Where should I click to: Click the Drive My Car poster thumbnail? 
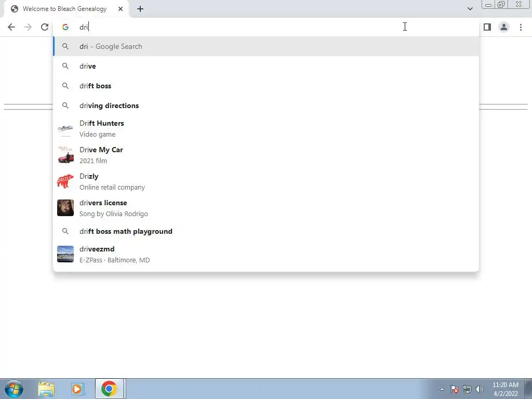(65, 155)
